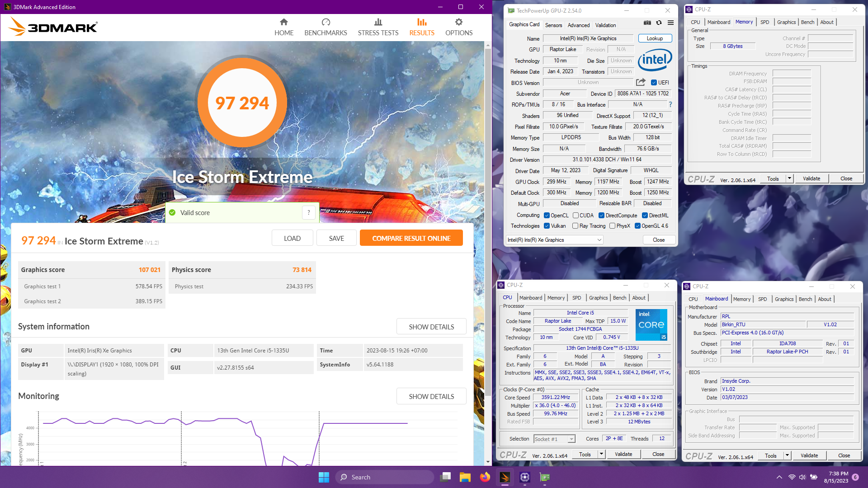This screenshot has width=868, height=488.
Task: Click the GPU-Z refresh icon
Action: (659, 23)
